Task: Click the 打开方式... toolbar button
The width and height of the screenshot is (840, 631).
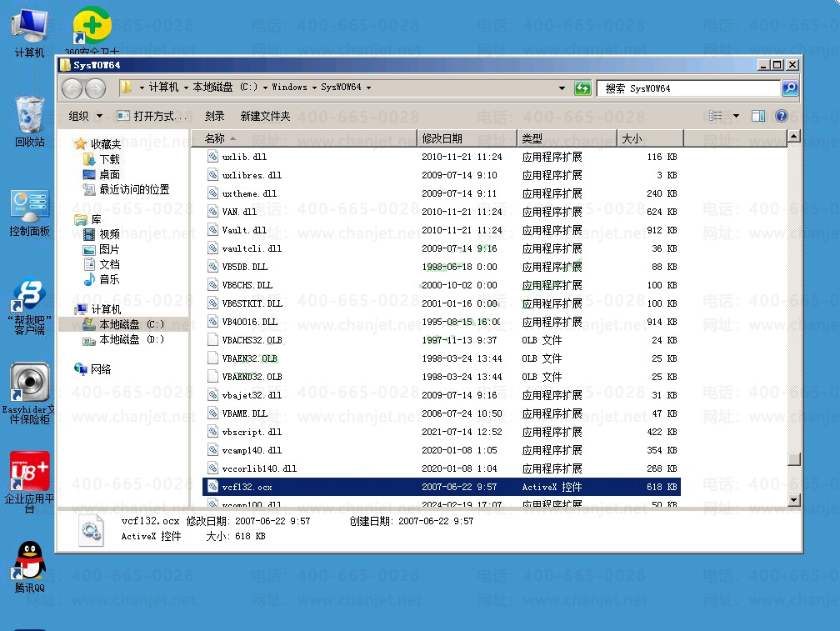Action: [153, 116]
